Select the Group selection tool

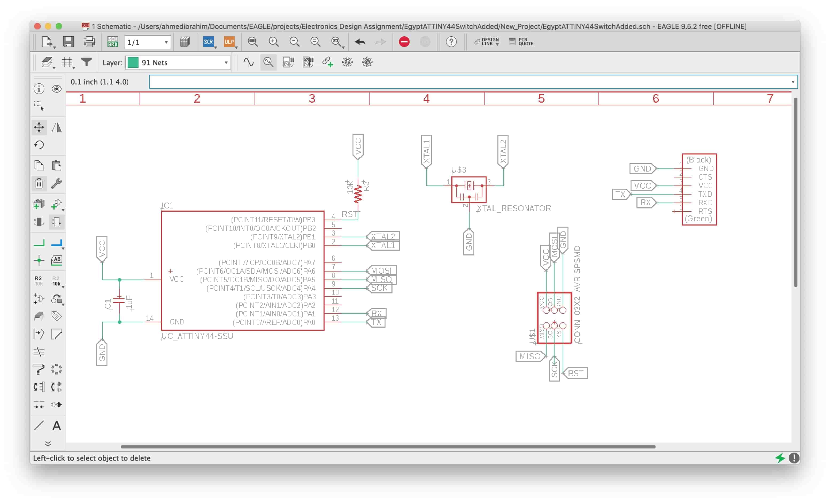(x=39, y=106)
